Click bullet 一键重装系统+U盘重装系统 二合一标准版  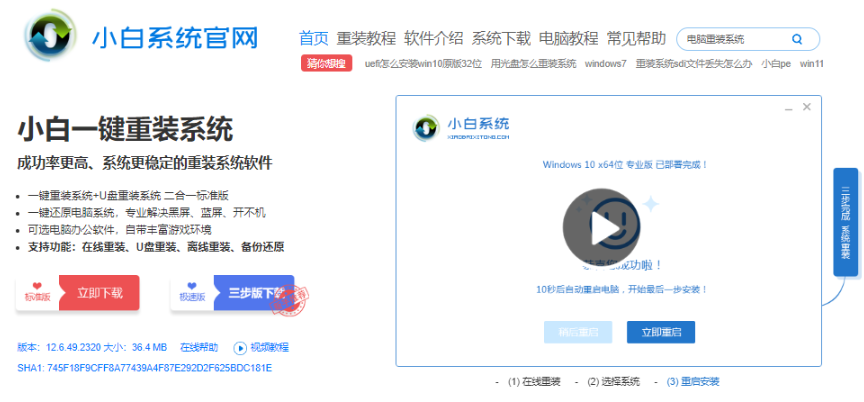point(128,195)
